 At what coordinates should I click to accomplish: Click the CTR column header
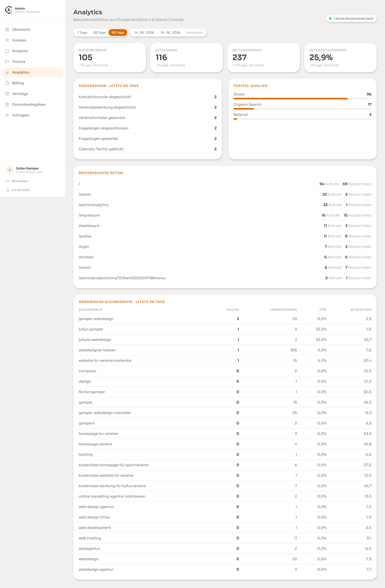(323, 310)
